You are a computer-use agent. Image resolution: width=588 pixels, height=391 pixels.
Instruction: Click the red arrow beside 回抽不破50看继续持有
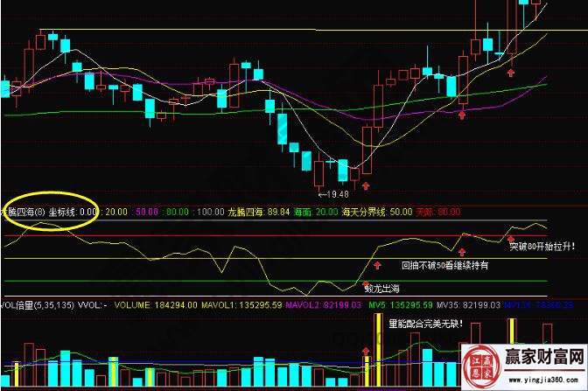tap(378, 263)
